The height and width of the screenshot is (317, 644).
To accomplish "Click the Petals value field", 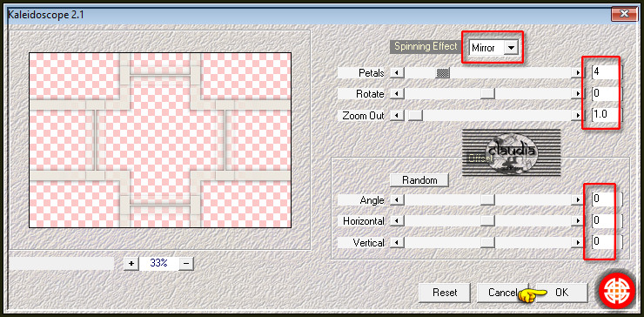I will pyautogui.click(x=606, y=71).
